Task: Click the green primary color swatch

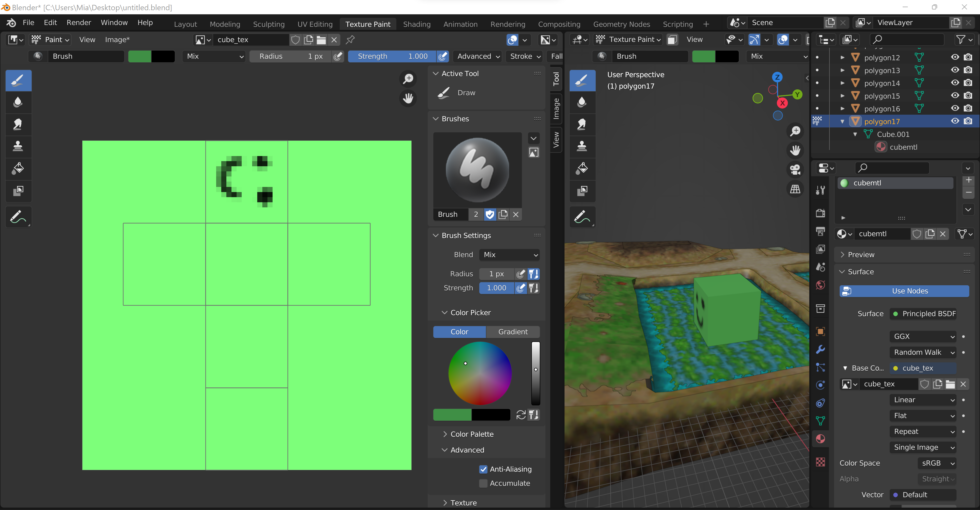Action: (452, 415)
